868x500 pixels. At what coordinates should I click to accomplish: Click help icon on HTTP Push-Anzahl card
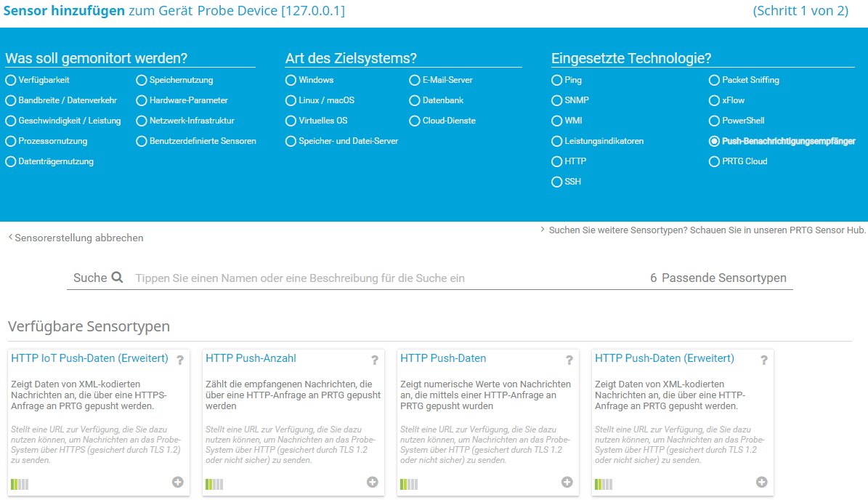point(375,360)
